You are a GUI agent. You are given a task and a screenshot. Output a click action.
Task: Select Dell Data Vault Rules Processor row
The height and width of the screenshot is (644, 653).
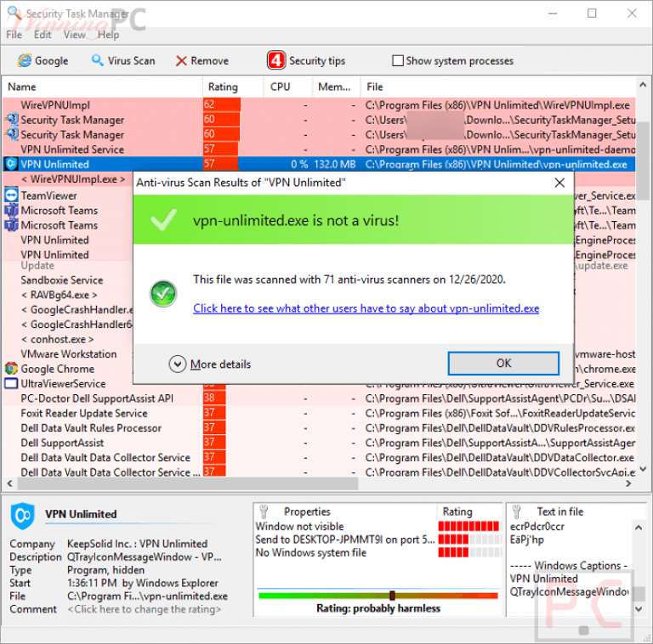click(319, 428)
